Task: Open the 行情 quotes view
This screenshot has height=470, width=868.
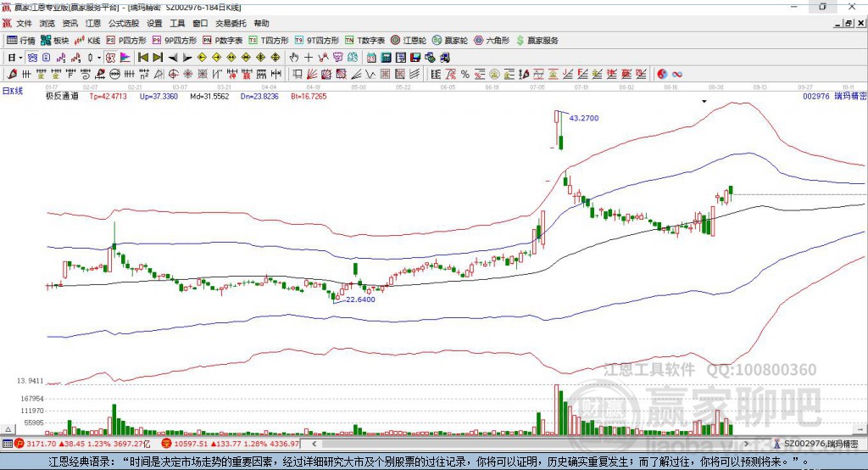Action: coord(21,41)
